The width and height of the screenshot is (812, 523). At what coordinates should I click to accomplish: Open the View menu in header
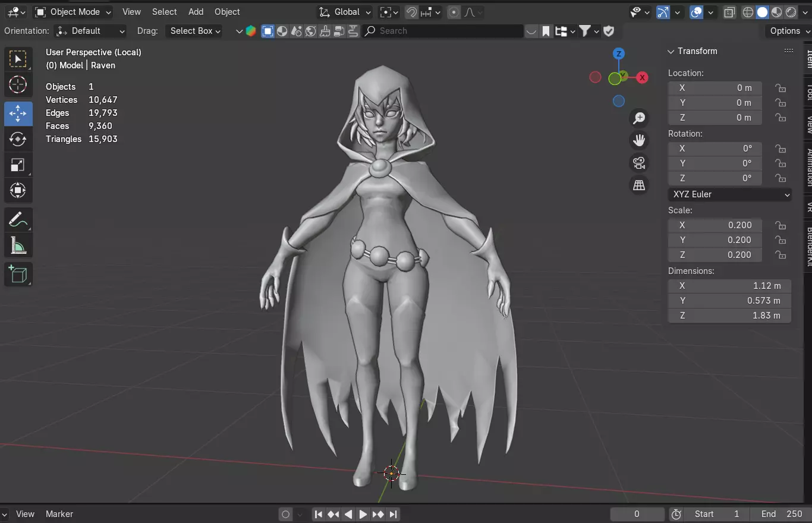(x=131, y=12)
